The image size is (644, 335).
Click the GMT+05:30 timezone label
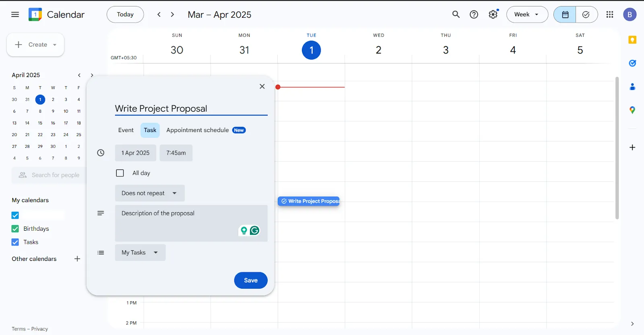click(124, 58)
